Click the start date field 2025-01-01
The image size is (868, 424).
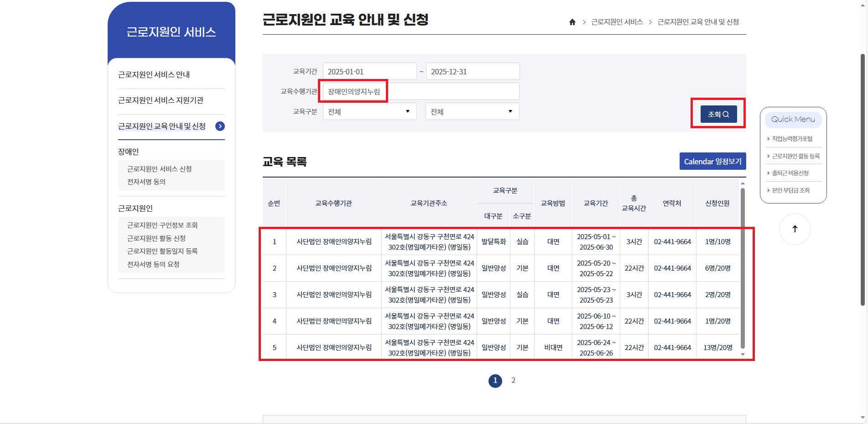click(369, 72)
